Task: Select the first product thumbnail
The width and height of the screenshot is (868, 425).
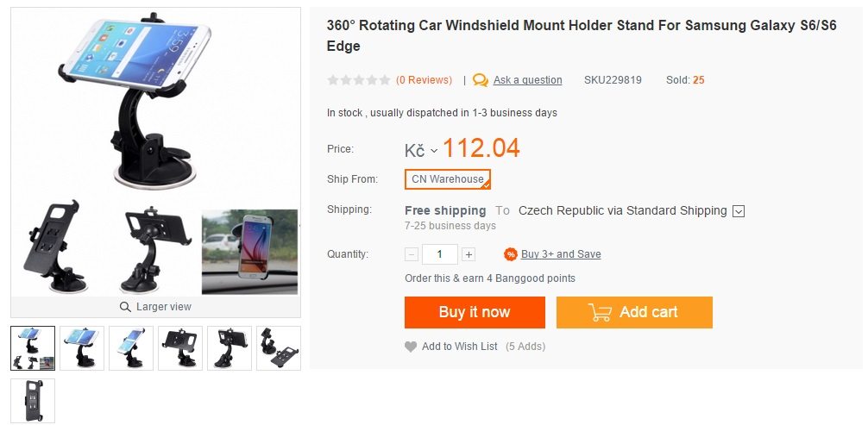Action: coord(33,348)
